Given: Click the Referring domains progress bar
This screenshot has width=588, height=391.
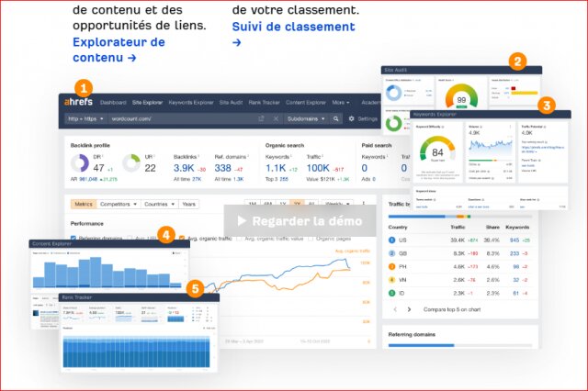Looking at the screenshot, I should click(460, 345).
